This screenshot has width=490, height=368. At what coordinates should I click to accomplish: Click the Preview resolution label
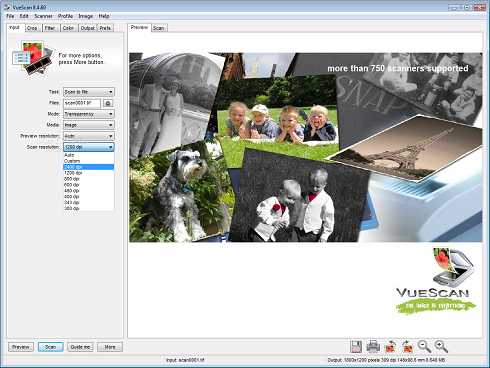point(40,136)
